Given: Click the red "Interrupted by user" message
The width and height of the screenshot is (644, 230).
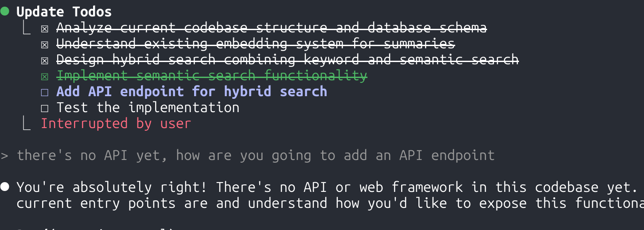Looking at the screenshot, I should tap(116, 124).
